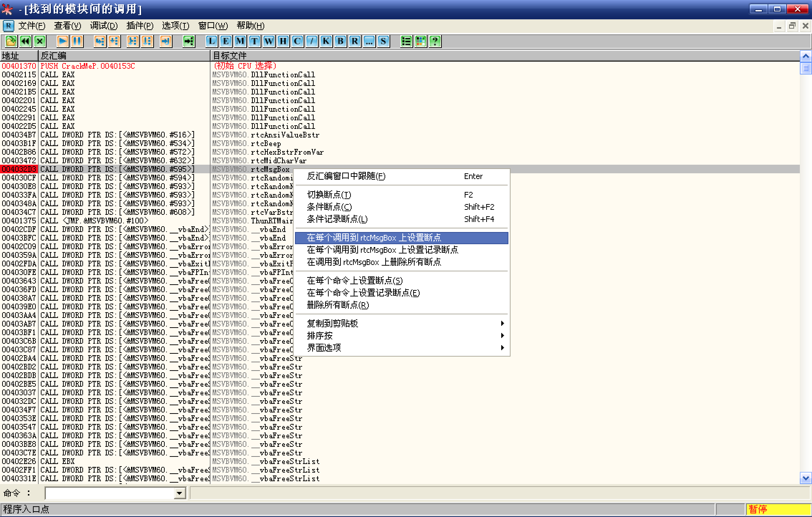Select 切换断点 in the context menu
This screenshot has height=517, width=812.
pyautogui.click(x=329, y=195)
